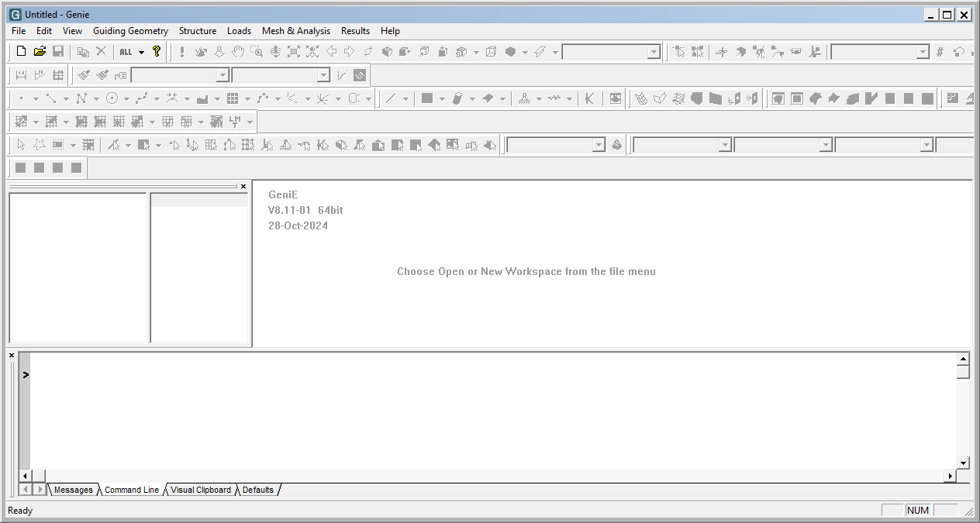Create a new workspace with New icon
980x523 pixels.
point(21,52)
